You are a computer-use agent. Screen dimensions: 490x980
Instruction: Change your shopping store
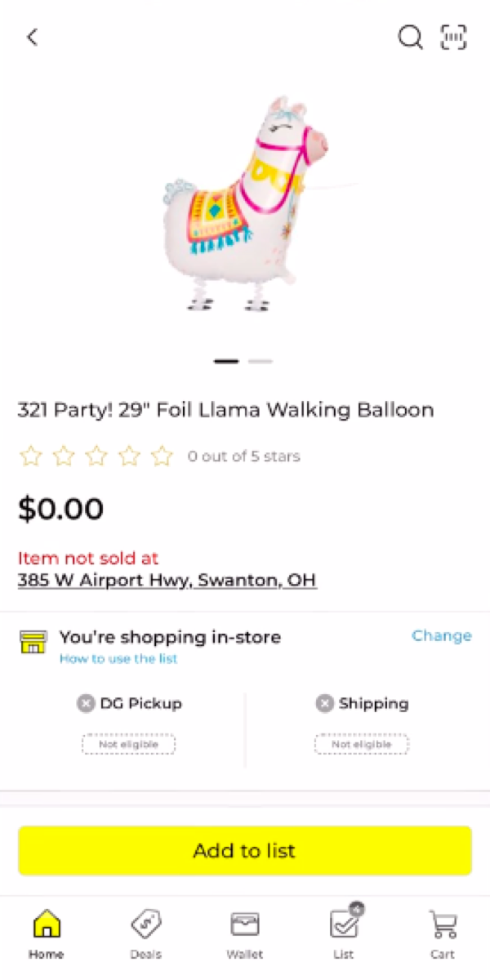(x=441, y=635)
